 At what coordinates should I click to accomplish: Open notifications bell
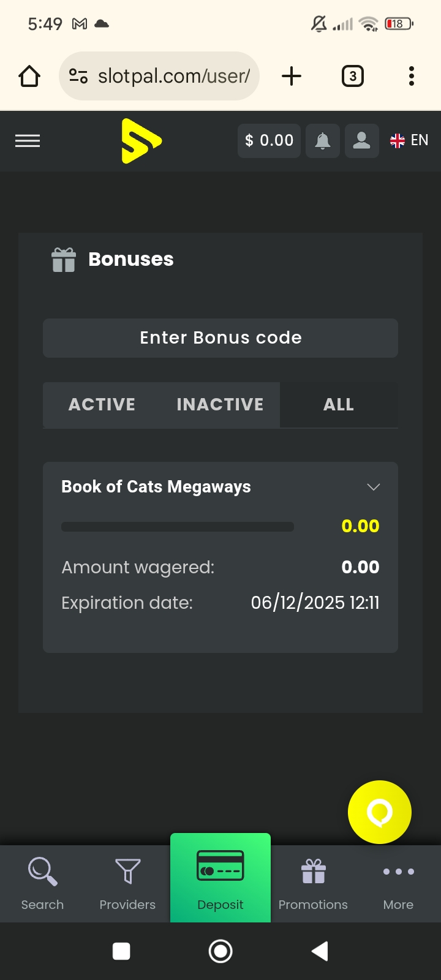tap(323, 141)
